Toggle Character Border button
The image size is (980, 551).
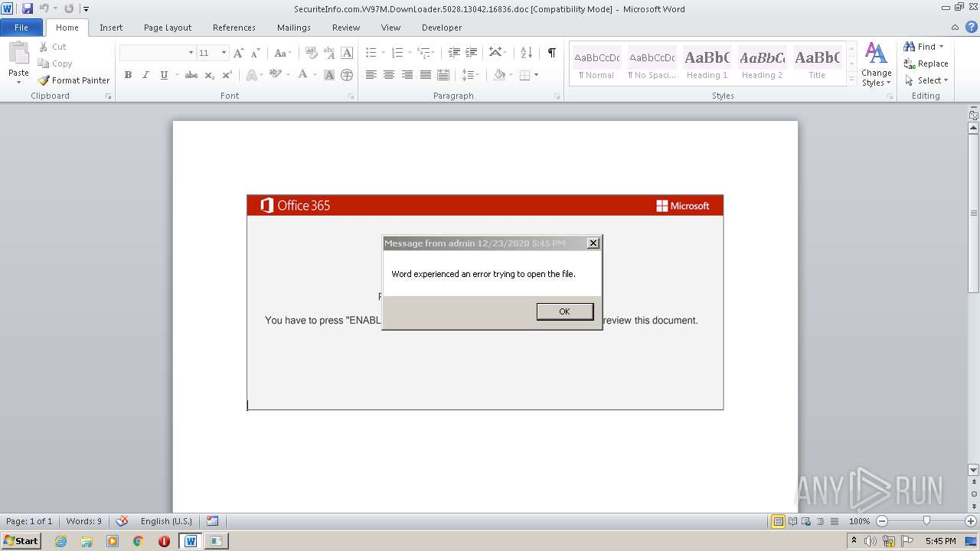[347, 53]
